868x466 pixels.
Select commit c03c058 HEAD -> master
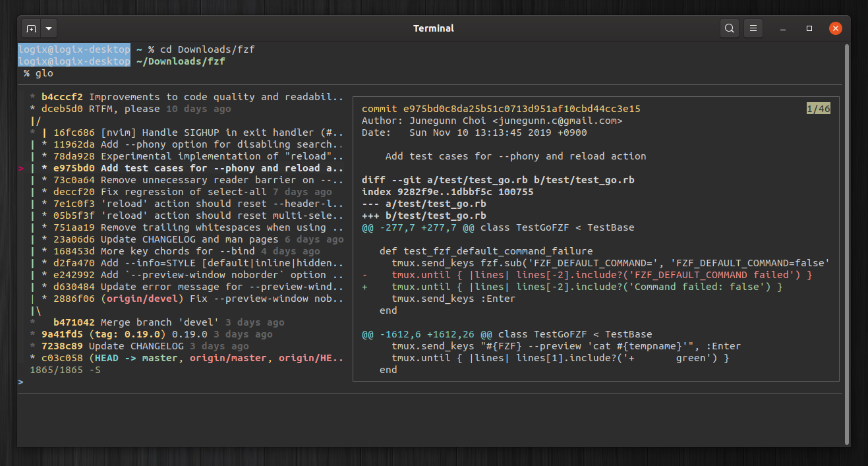(187, 358)
